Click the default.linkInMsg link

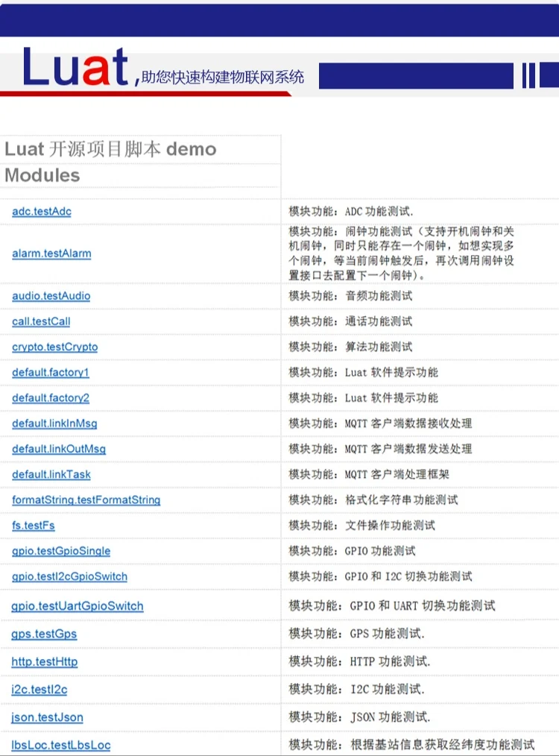click(54, 423)
